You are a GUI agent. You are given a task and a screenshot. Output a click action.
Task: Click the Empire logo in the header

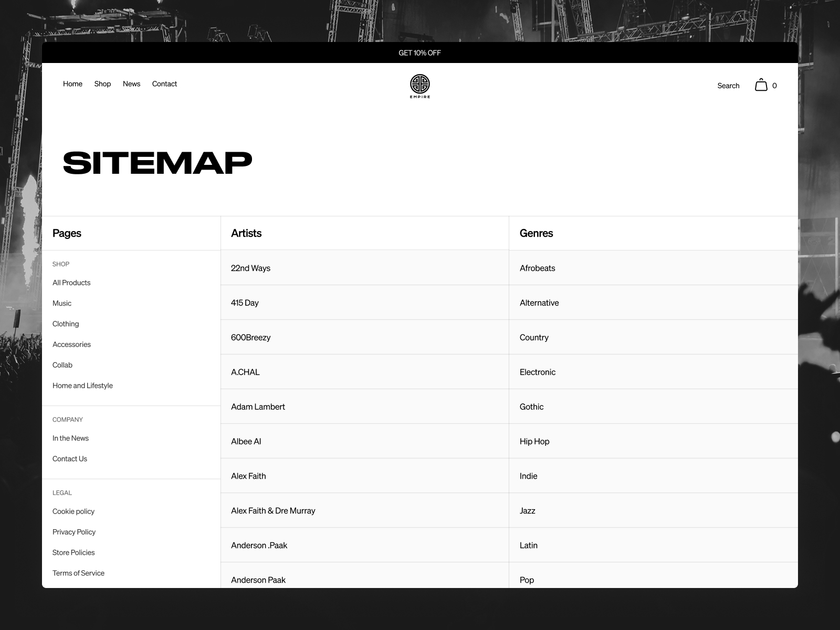click(x=419, y=86)
